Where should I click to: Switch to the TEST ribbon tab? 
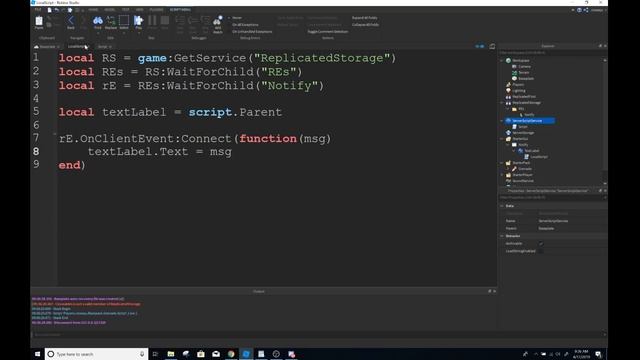pos(125,9)
